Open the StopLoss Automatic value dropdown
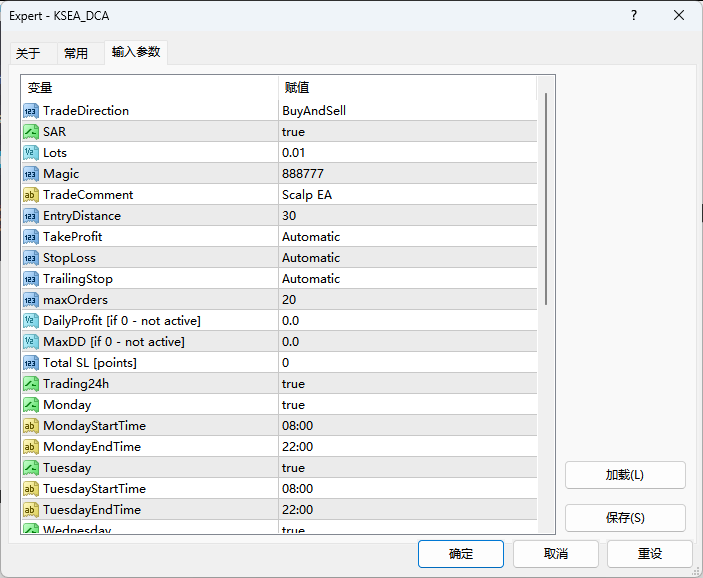Screen dimensions: 703x578 pyautogui.click(x=311, y=258)
